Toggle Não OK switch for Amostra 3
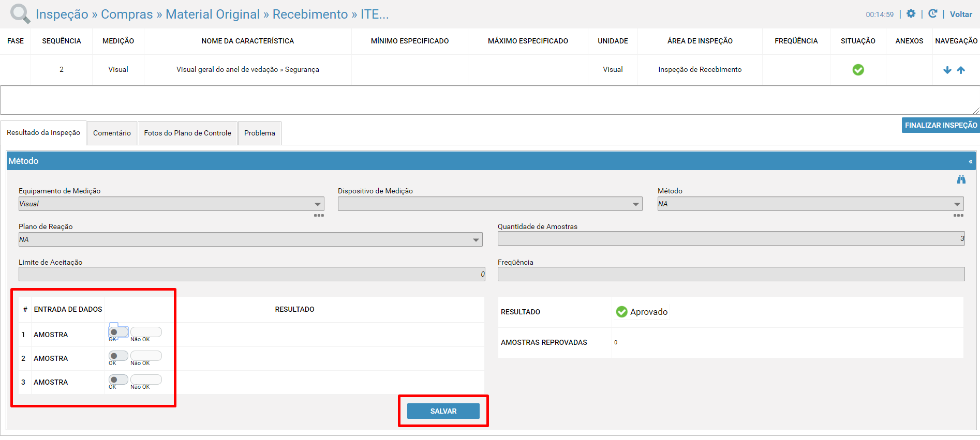The width and height of the screenshot is (980, 440). (146, 380)
